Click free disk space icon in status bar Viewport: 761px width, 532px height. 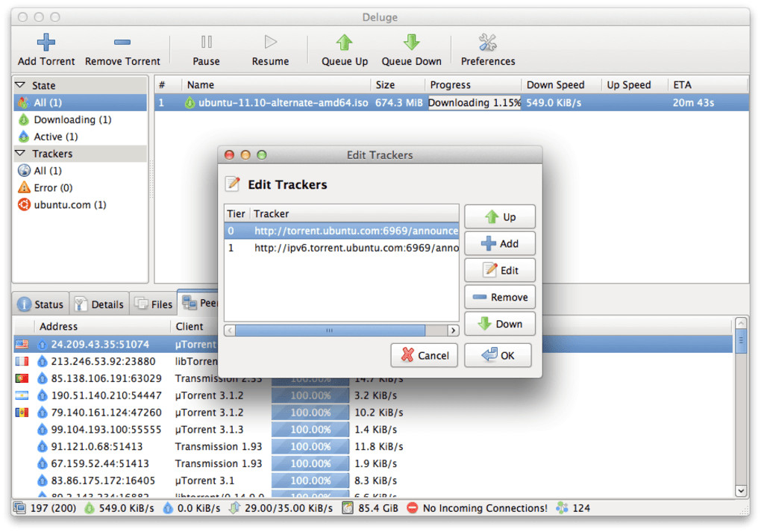click(x=348, y=507)
